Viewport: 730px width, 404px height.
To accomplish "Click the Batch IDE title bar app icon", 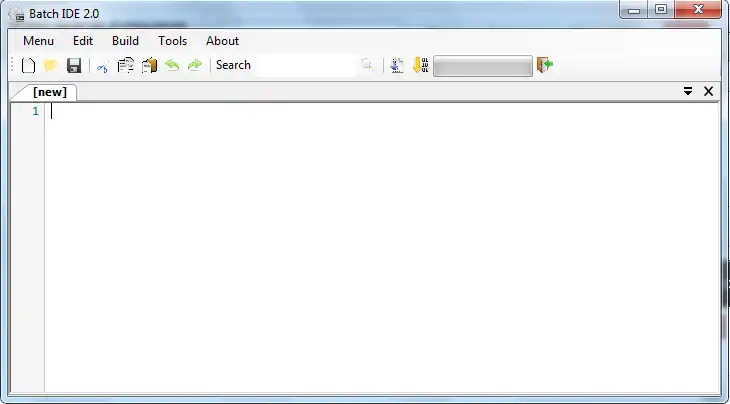I will click(x=16, y=14).
